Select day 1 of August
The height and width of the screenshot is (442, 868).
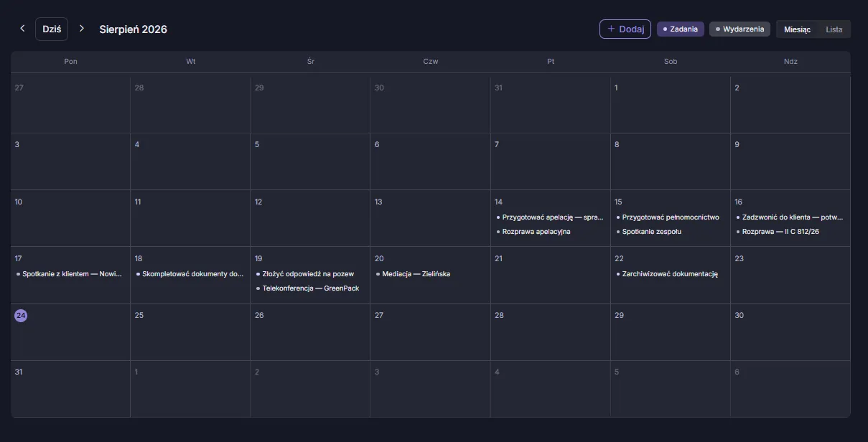tap(616, 88)
